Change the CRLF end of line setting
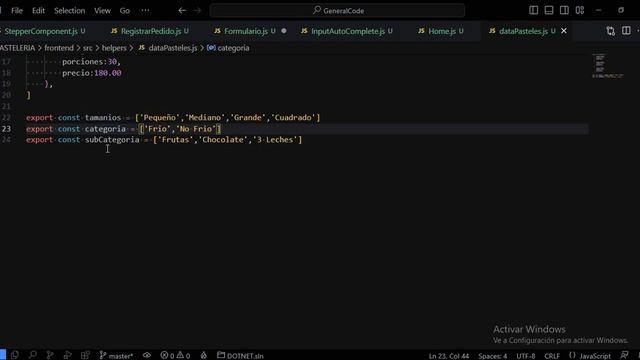The image size is (640, 360). [552, 356]
